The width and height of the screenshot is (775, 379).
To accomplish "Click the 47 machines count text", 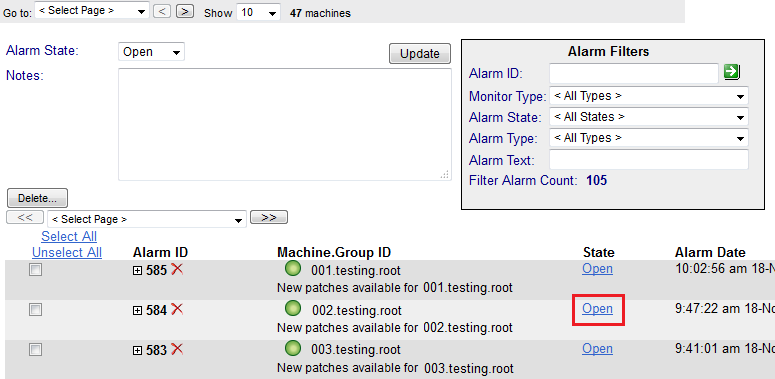I will click(320, 13).
